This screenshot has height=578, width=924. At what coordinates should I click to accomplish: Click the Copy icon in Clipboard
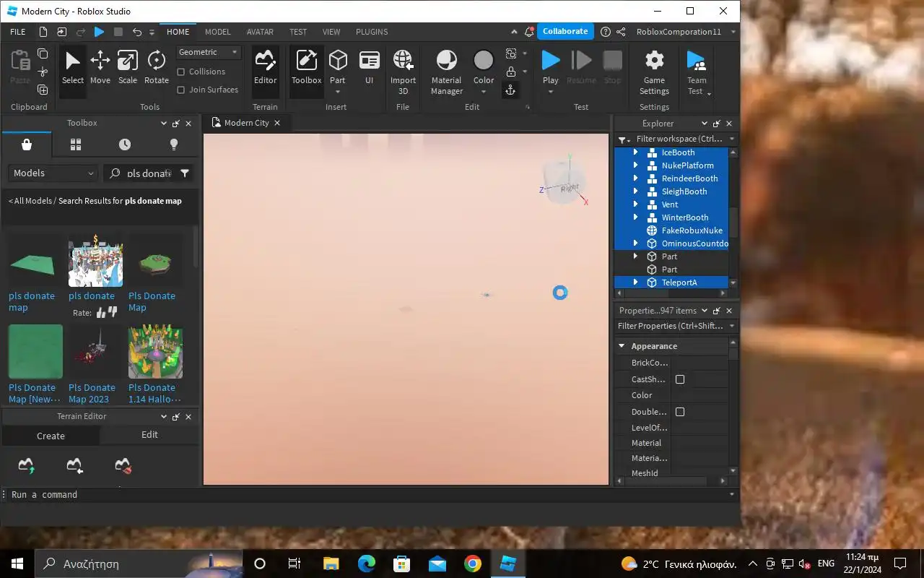(x=43, y=53)
